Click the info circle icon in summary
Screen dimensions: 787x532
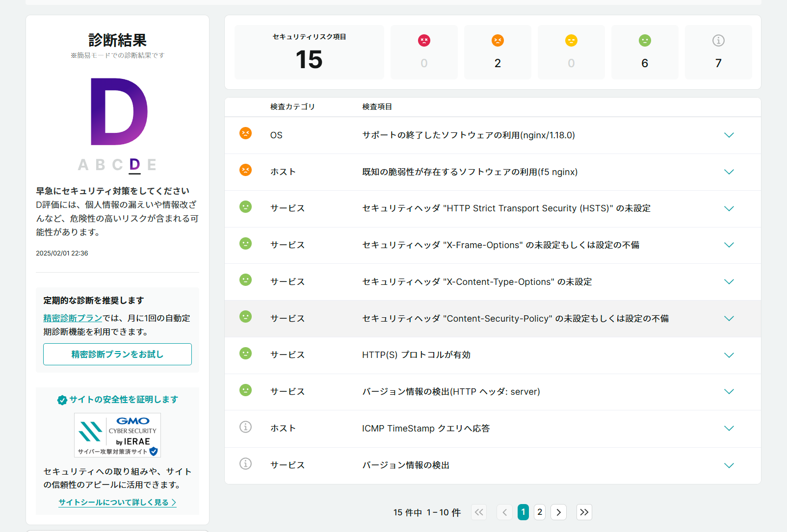pos(718,41)
